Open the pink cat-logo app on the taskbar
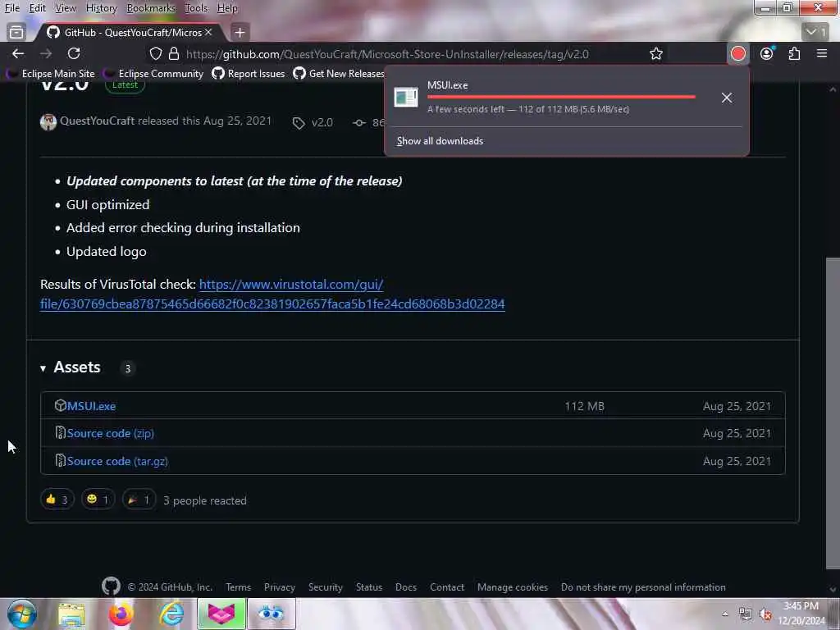The image size is (840, 630). click(x=221, y=614)
